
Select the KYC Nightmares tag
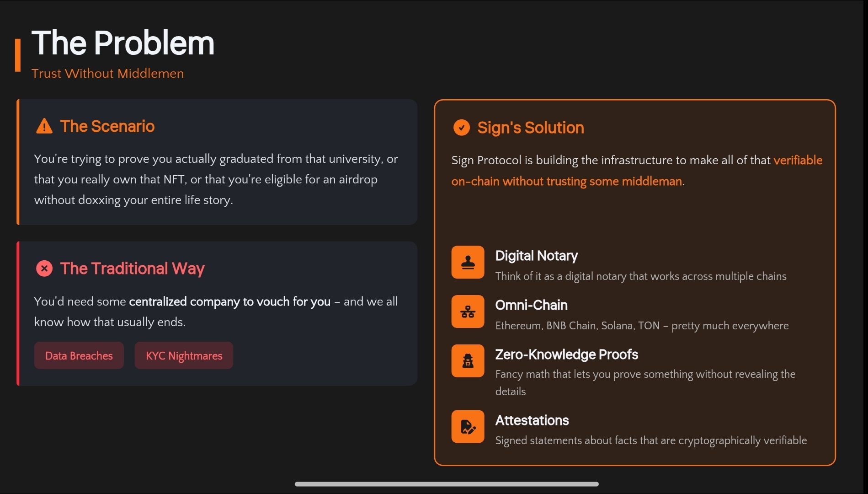point(184,355)
